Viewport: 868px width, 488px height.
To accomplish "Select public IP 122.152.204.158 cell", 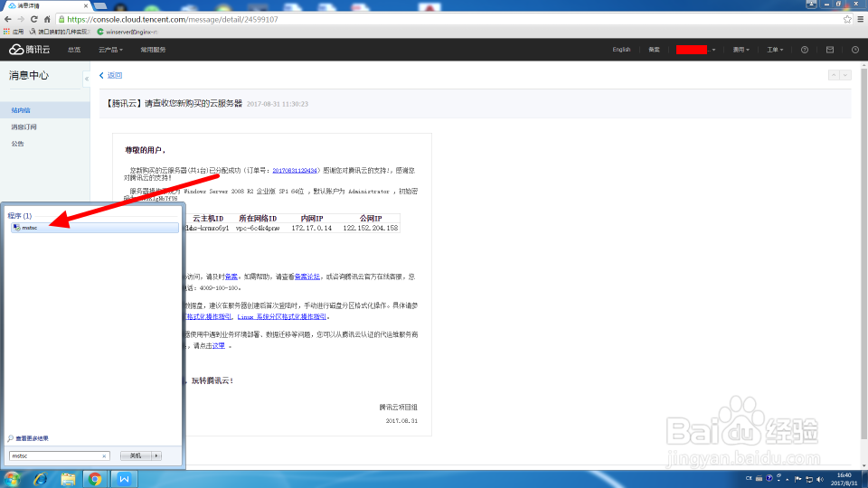I will click(371, 228).
